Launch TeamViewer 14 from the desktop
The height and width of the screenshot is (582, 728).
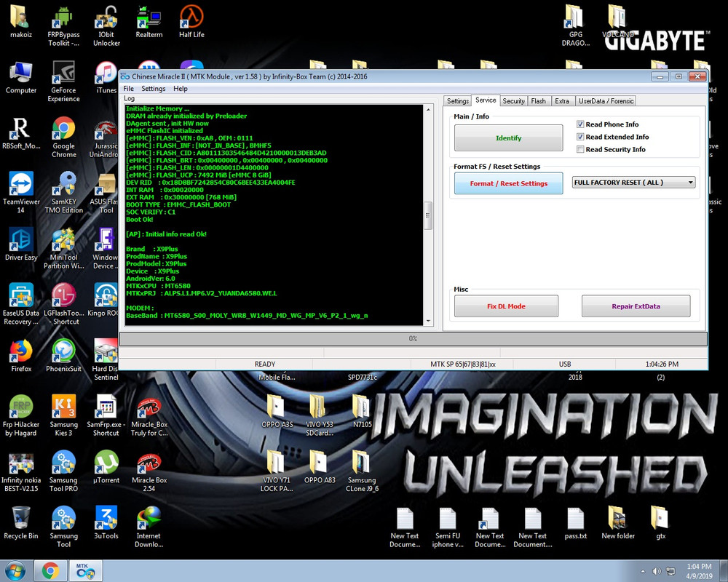(21, 194)
